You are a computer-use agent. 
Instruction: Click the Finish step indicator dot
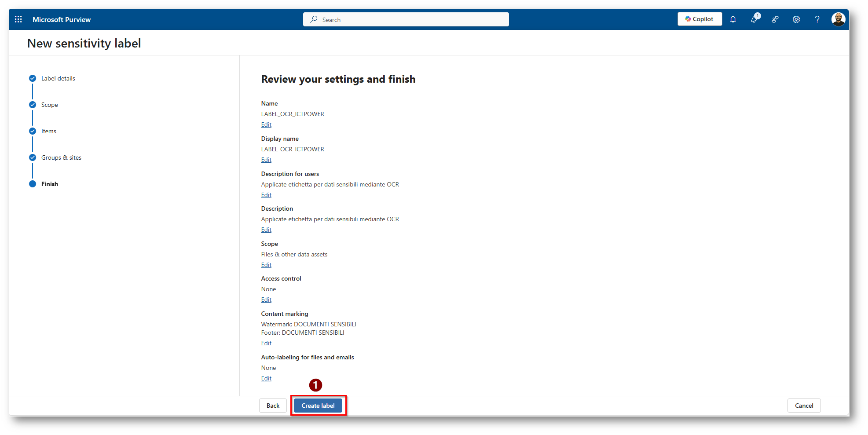[33, 184]
